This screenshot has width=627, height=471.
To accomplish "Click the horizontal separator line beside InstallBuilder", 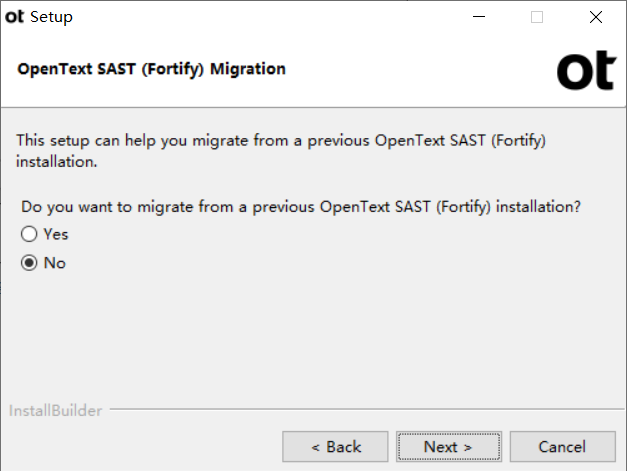I will (367, 409).
